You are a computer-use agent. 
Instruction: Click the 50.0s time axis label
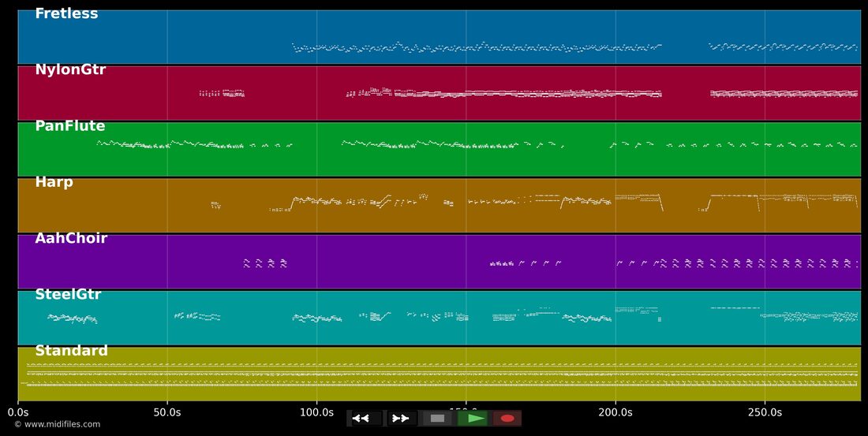(x=167, y=413)
